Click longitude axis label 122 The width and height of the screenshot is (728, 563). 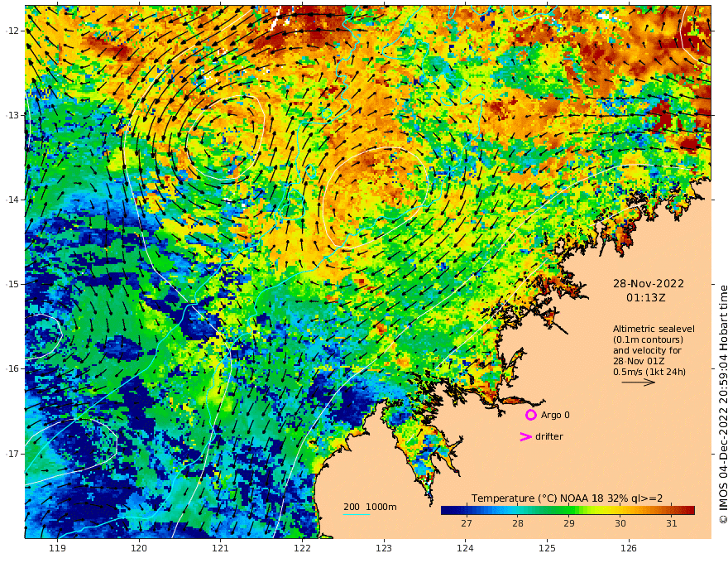(302, 548)
